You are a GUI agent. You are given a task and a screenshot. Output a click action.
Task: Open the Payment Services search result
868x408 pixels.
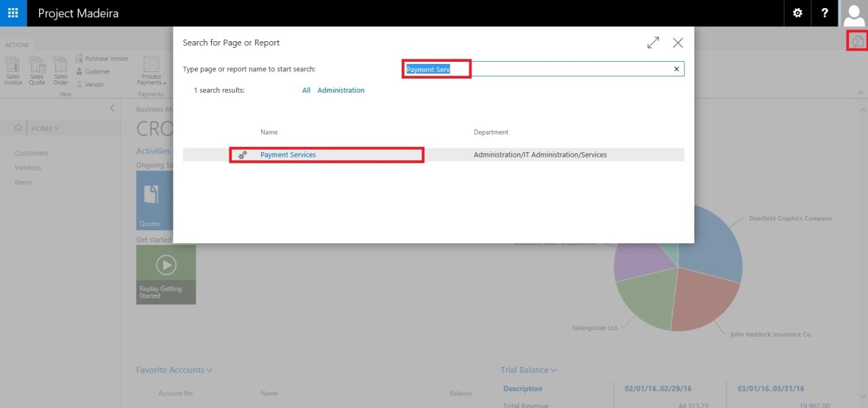tap(288, 155)
